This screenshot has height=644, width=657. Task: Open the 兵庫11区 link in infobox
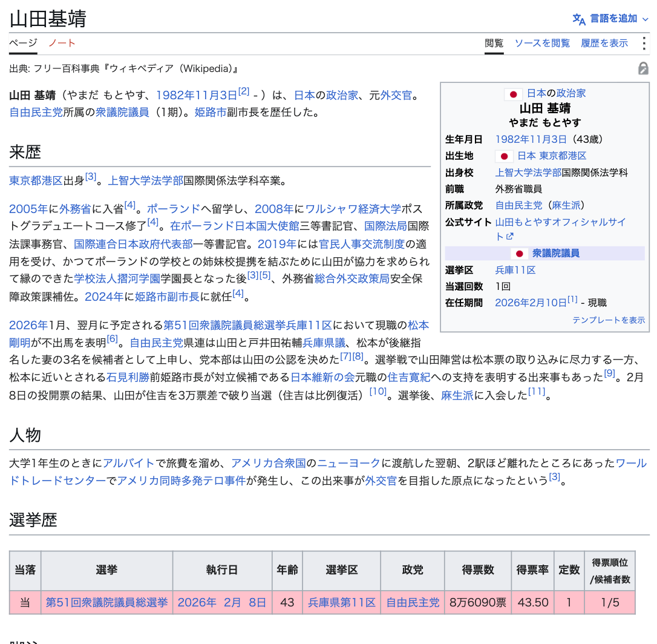coord(515,271)
